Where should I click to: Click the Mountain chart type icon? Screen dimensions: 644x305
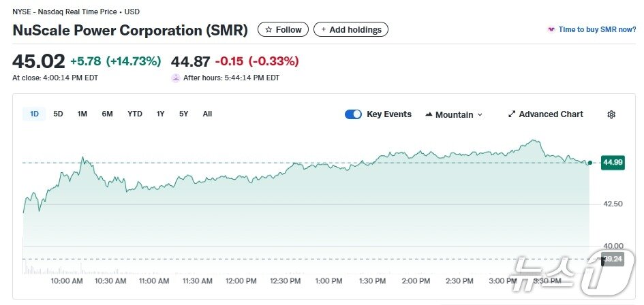click(x=429, y=114)
